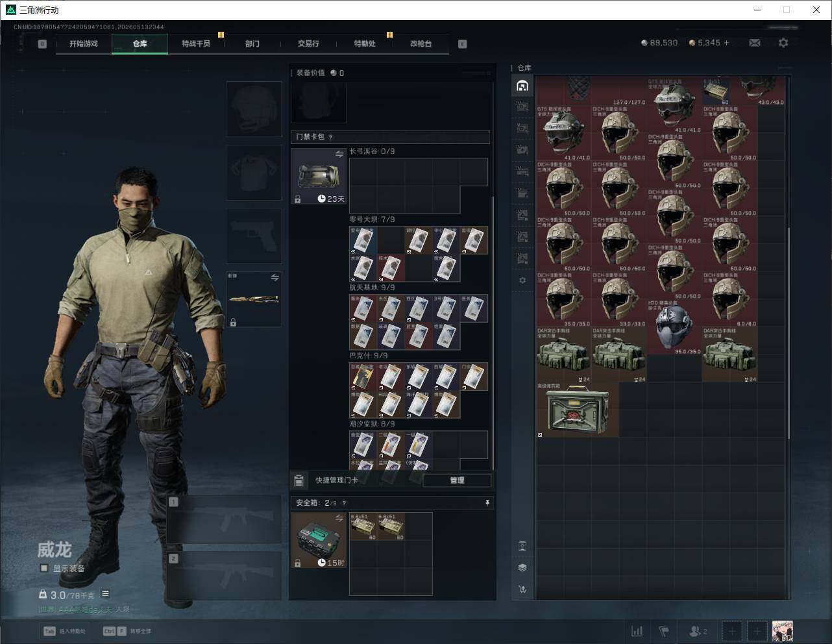Open the 开始游戏 tab
Image resolution: width=832 pixels, height=644 pixels.
[84, 43]
